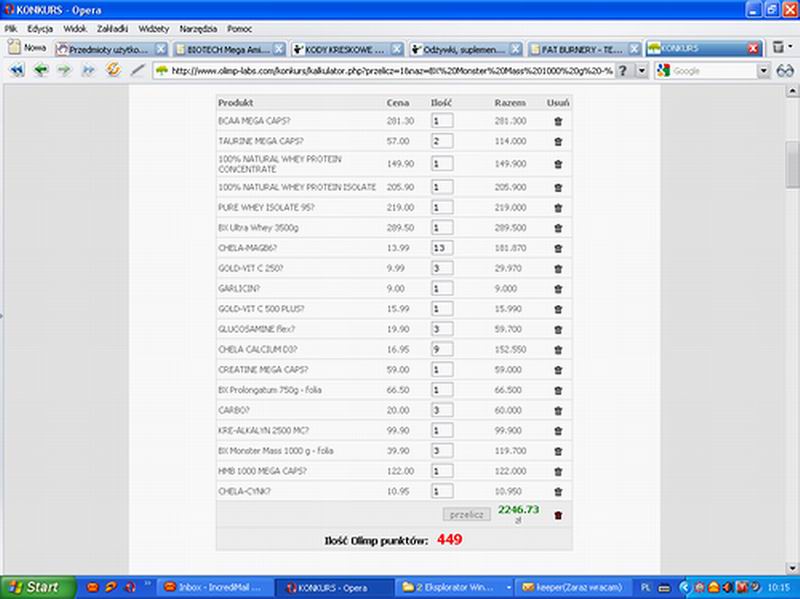
Task: Delete the CHELA CALCIUM D3 row
Action: (558, 350)
